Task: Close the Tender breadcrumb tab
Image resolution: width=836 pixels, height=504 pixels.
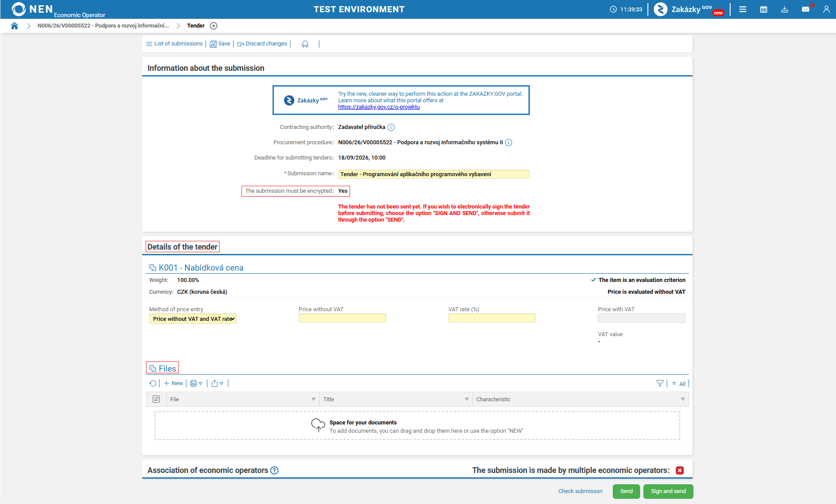Action: pyautogui.click(x=213, y=26)
